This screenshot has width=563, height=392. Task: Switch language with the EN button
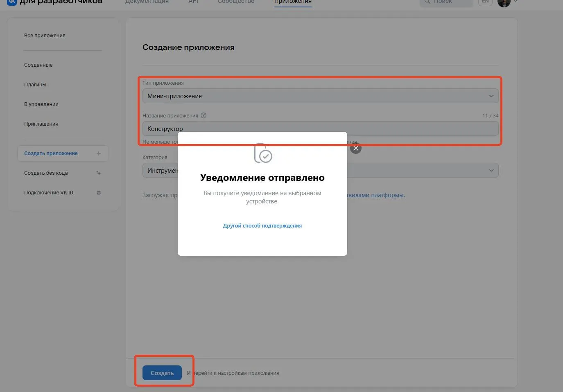[x=485, y=2]
